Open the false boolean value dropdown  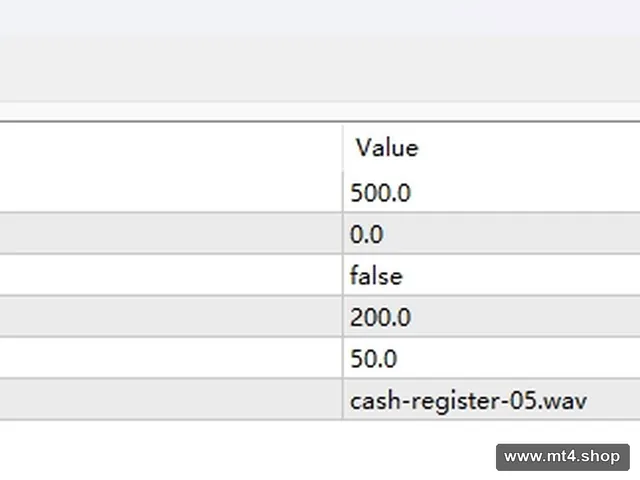pos(491,275)
